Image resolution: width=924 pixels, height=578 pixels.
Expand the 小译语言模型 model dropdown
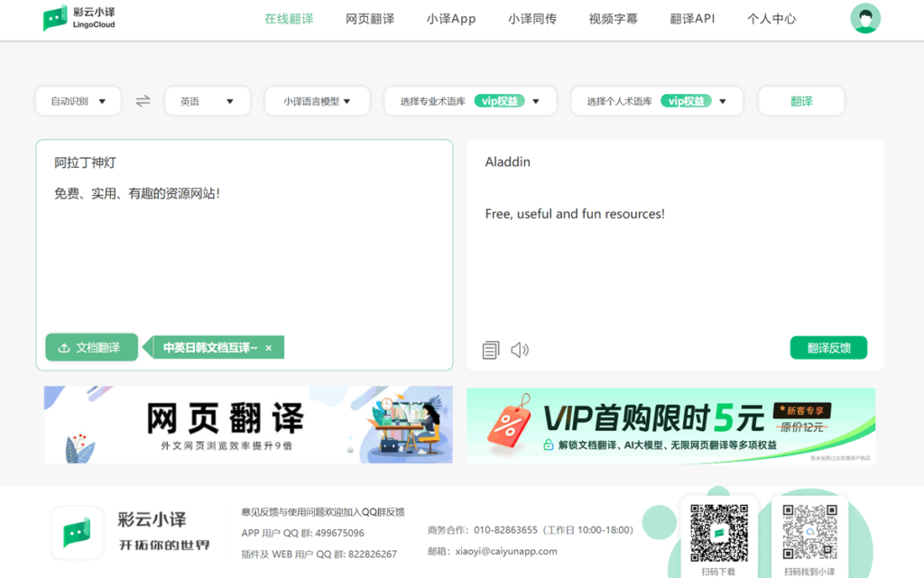(x=317, y=101)
